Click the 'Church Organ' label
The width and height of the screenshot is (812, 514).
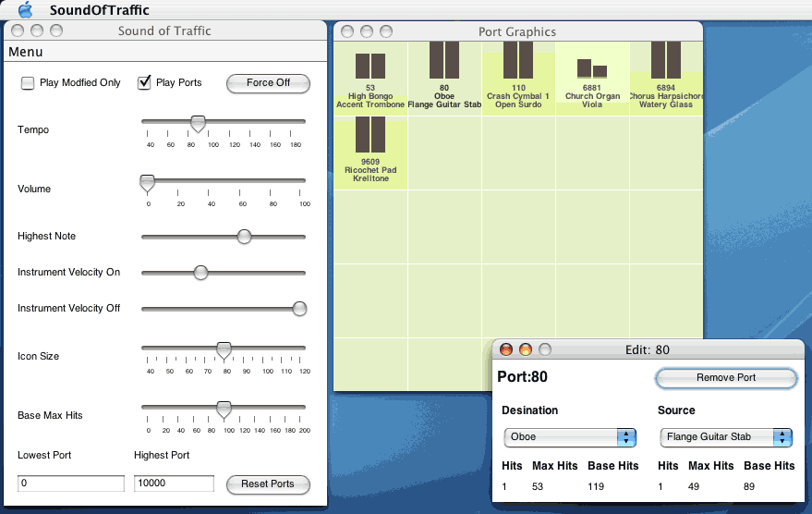click(592, 96)
